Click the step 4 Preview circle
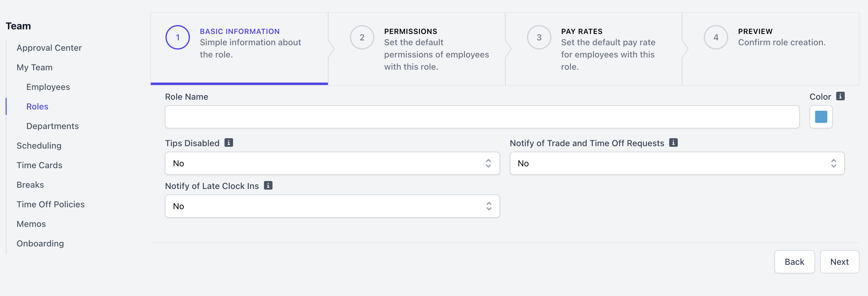Image resolution: width=868 pixels, height=296 pixels. (x=716, y=37)
